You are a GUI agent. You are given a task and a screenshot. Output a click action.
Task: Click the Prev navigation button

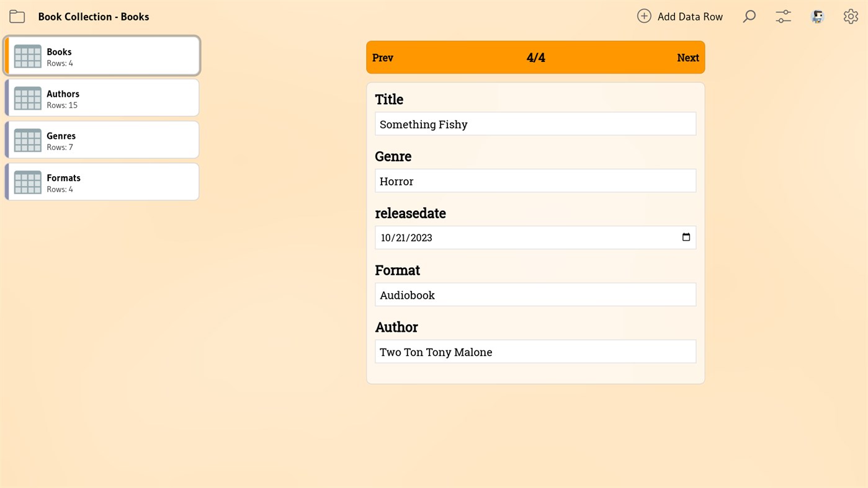click(382, 57)
